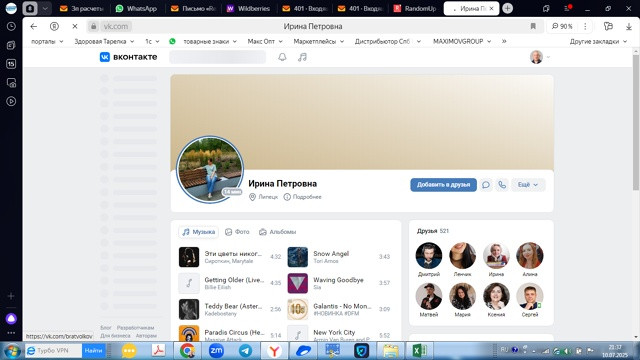This screenshot has width=640, height=360.
Task: Click the page vertical scrollbar
Action: coord(636,121)
